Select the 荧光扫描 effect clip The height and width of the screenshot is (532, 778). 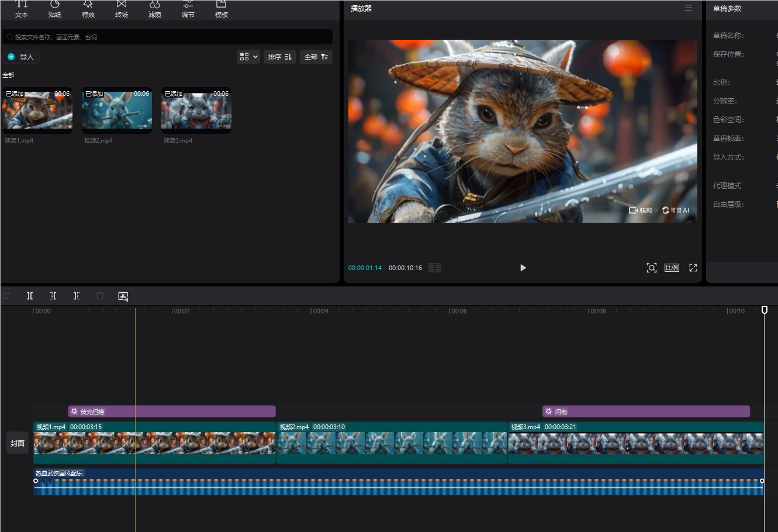[x=172, y=412]
